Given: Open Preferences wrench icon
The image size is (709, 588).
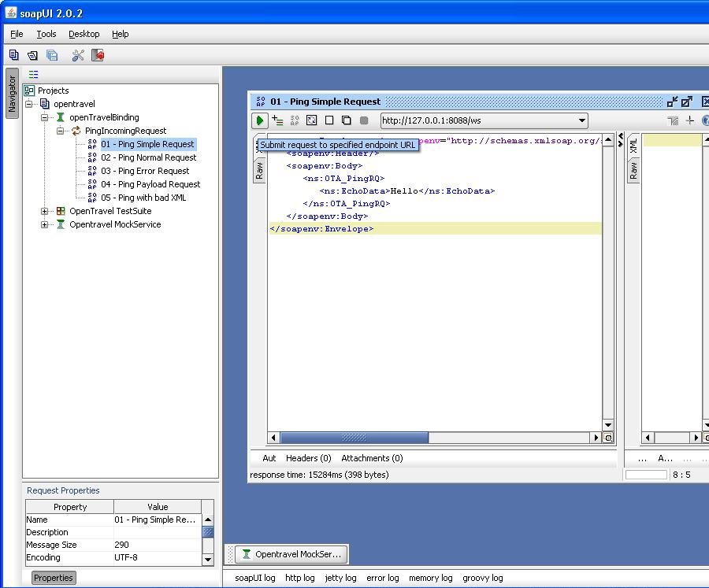Looking at the screenshot, I should click(78, 55).
